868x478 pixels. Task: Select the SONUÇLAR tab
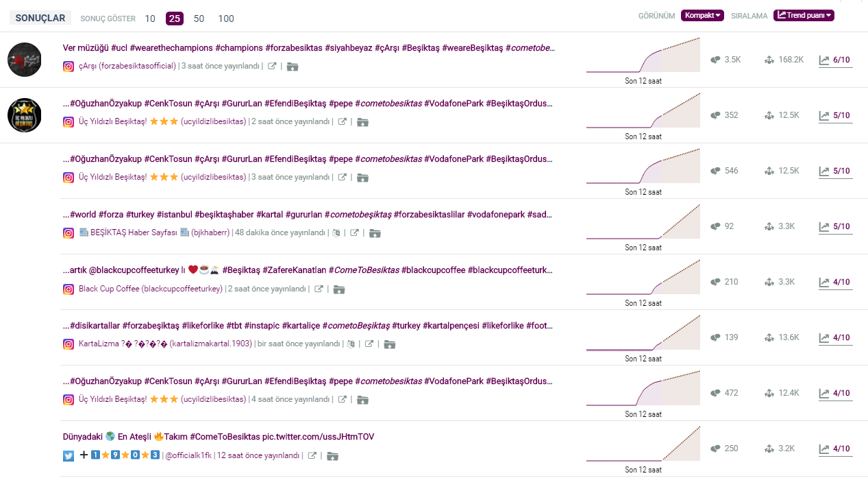(40, 18)
